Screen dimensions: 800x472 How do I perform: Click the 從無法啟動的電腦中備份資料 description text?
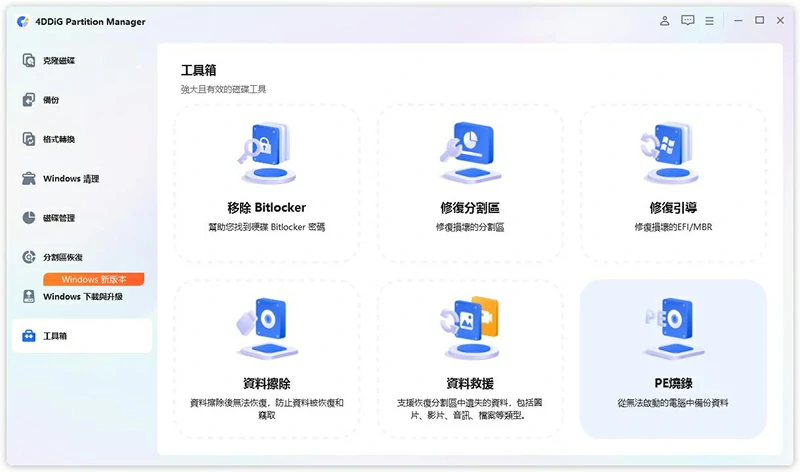673,403
